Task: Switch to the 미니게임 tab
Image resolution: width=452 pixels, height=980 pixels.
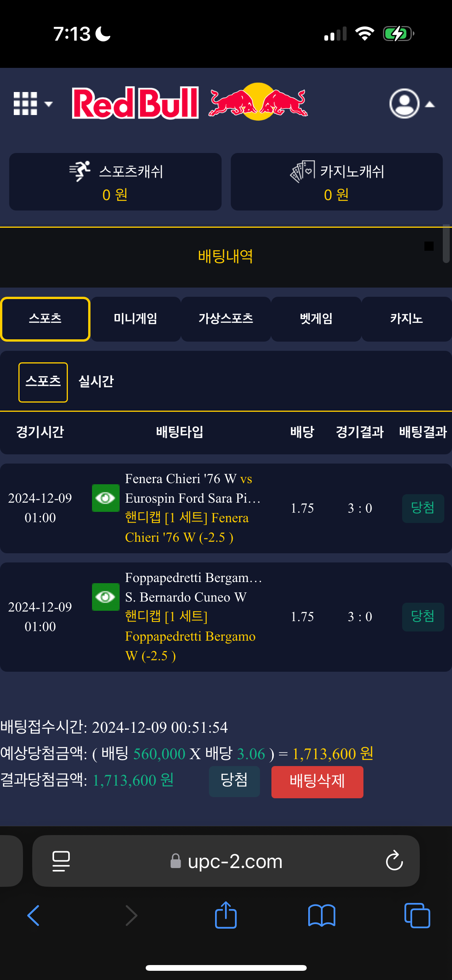Action: (x=135, y=319)
